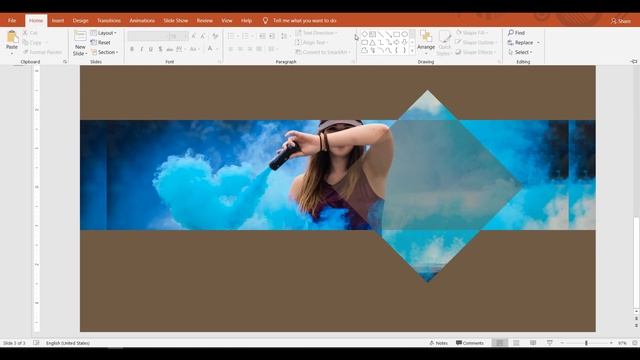The height and width of the screenshot is (360, 640).
Task: Open the Select dropdown
Action: 520,52
